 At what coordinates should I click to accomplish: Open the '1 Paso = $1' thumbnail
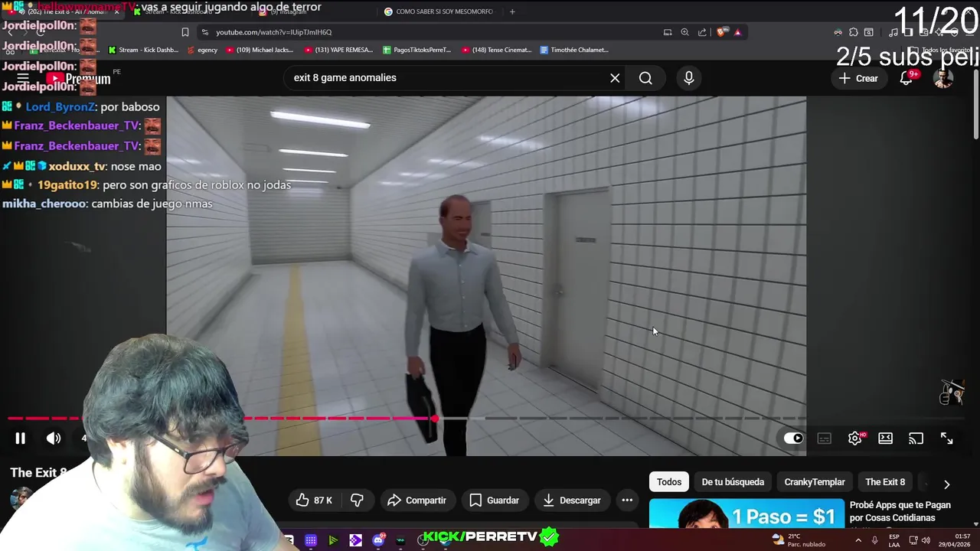pyautogui.click(x=746, y=514)
